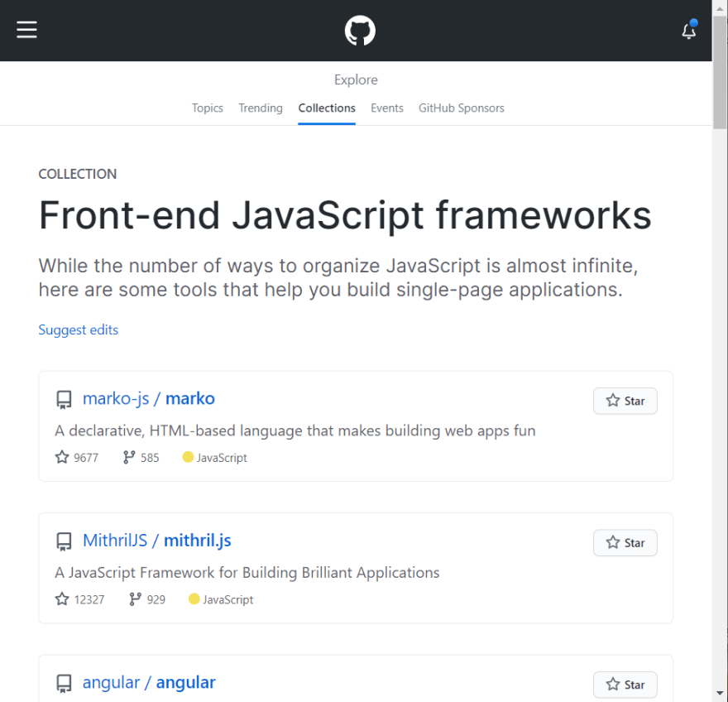This screenshot has width=728, height=702.
Task: Star the marko repository
Action: 625,401
